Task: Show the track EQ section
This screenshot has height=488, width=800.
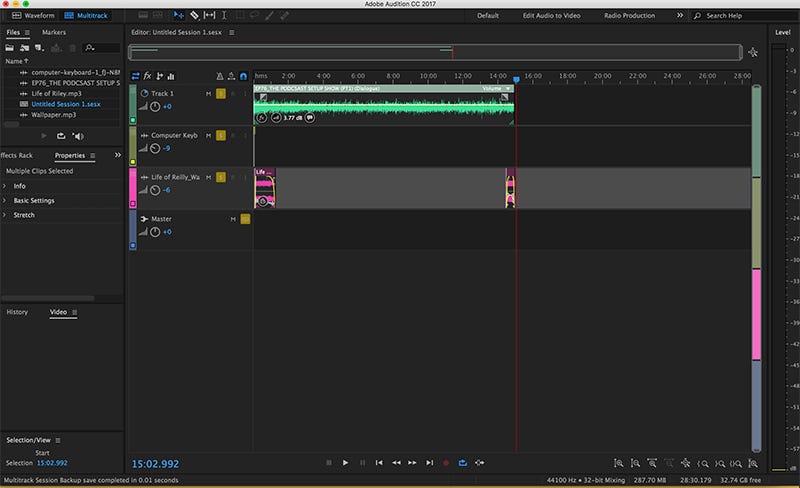Action: (171, 76)
